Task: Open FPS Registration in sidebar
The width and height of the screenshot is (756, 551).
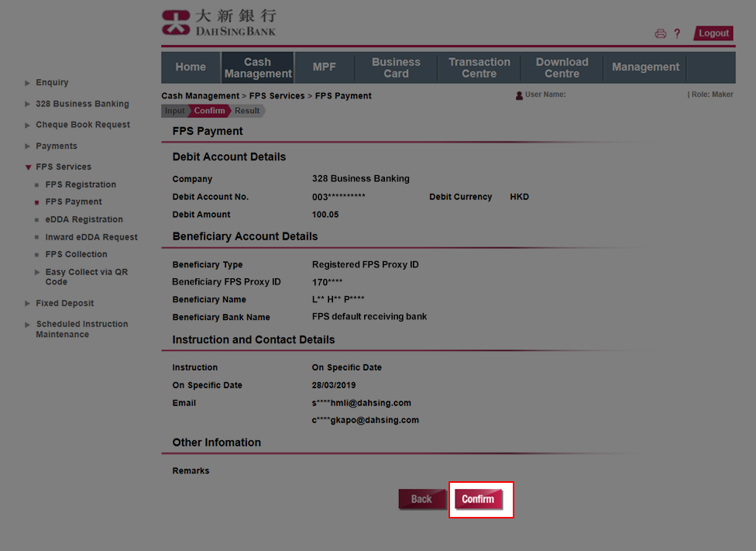Action: click(x=81, y=184)
